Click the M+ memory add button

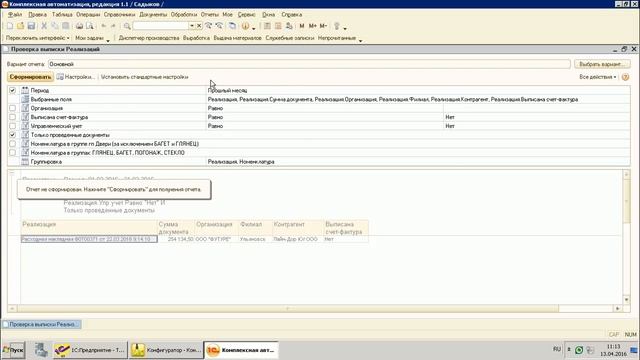coord(312,26)
